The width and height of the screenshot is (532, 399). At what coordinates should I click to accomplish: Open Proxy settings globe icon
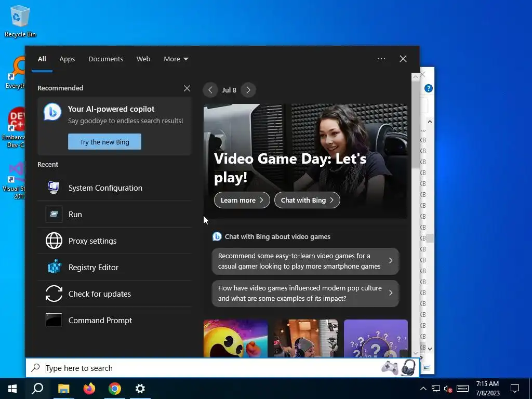coord(54,241)
